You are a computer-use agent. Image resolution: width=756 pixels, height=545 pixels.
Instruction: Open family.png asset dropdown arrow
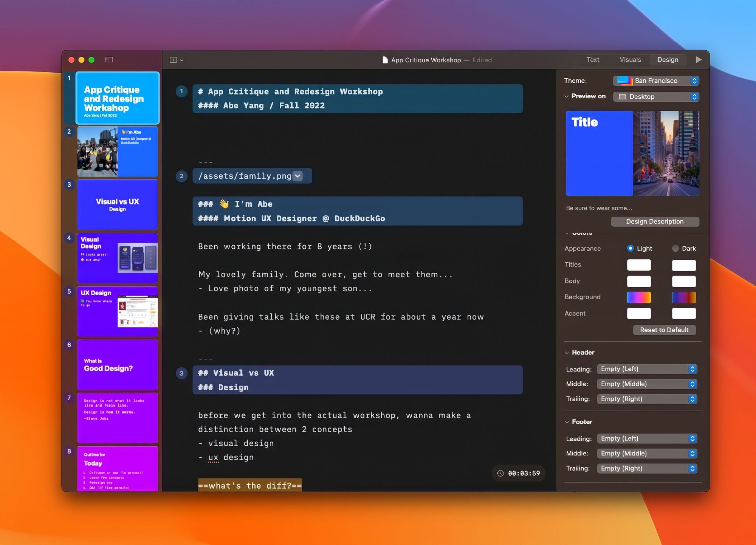pos(298,176)
